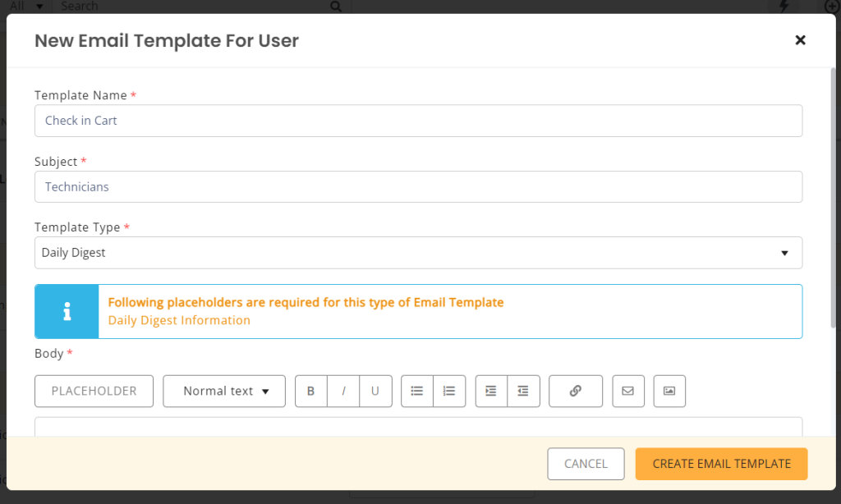This screenshot has height=504, width=841.
Task: Open the PLACEHOLDER picker in the Body toolbar
Action: [94, 391]
